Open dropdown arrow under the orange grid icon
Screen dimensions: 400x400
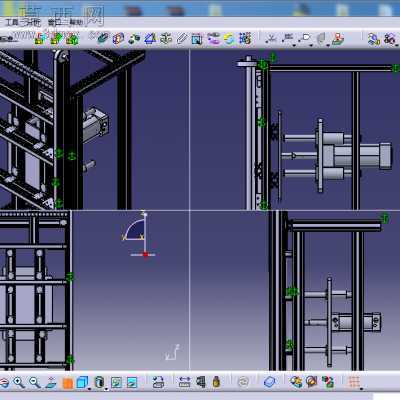(361, 388)
